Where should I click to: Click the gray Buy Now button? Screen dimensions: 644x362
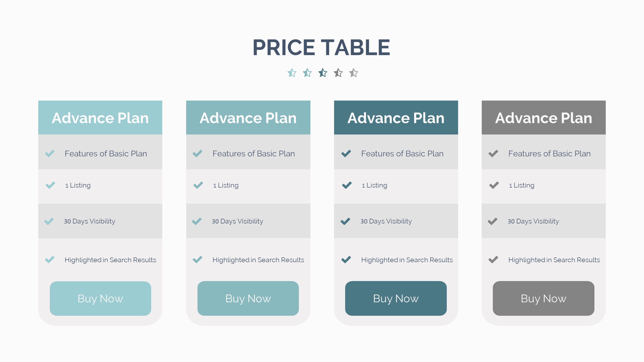point(543,298)
